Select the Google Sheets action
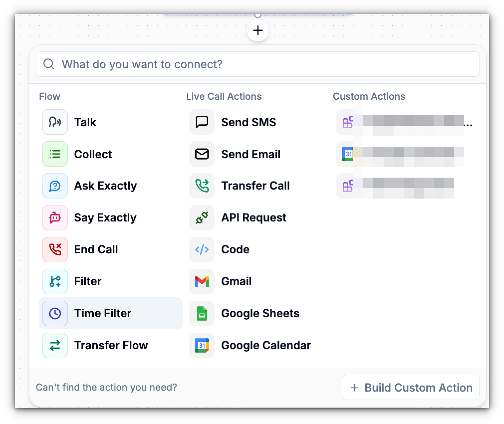This screenshot has height=424, width=504. pos(260,313)
